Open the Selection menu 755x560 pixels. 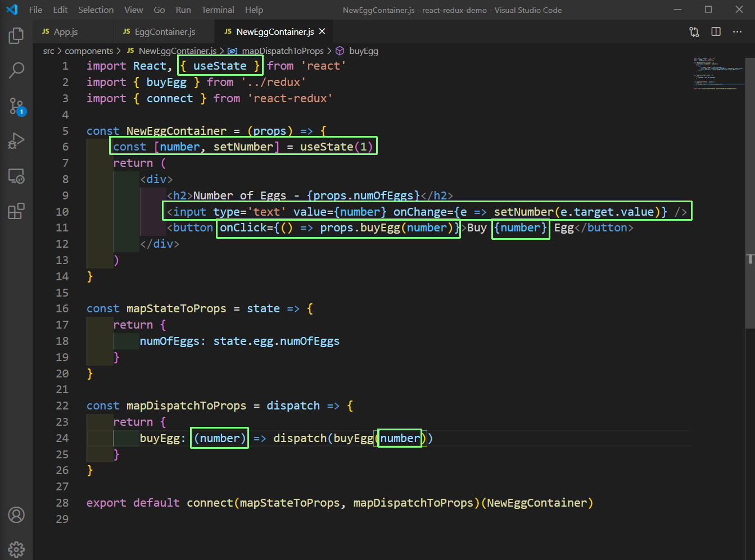pos(96,10)
